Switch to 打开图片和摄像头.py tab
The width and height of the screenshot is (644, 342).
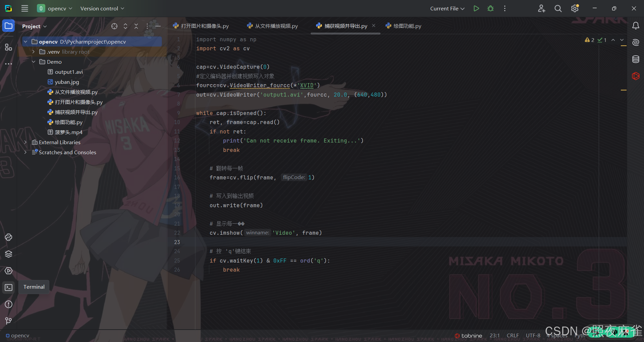pos(201,26)
